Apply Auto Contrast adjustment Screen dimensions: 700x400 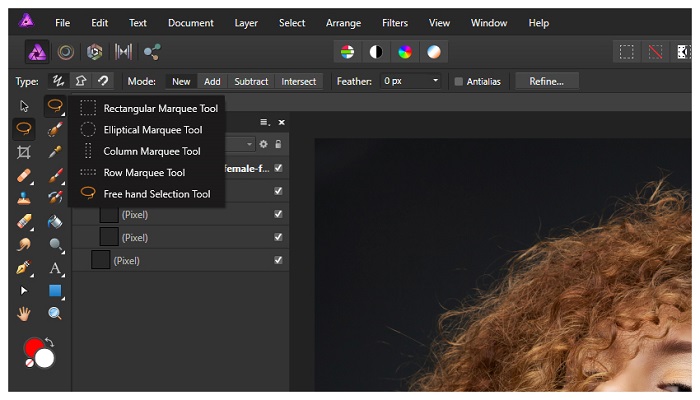(x=376, y=52)
